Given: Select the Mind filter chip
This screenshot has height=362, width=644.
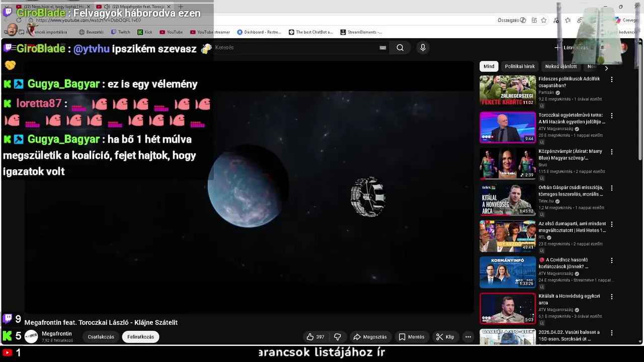Looking at the screenshot, I should click(x=489, y=66).
